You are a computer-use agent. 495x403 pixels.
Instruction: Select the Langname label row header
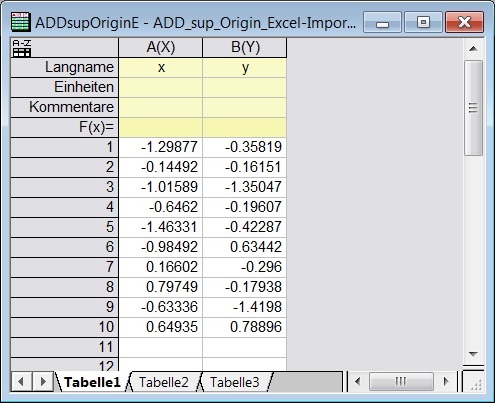coord(65,67)
